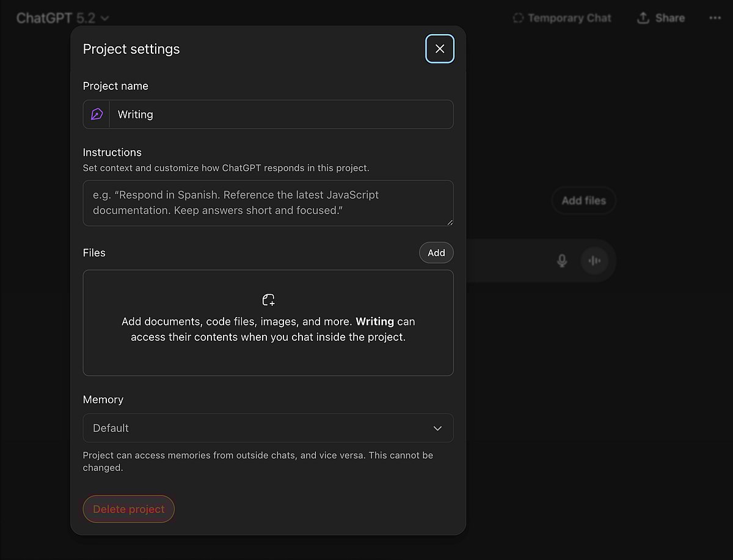Click the chevron arrow in the Memory field
Screen dimensions: 733x560
coord(437,428)
